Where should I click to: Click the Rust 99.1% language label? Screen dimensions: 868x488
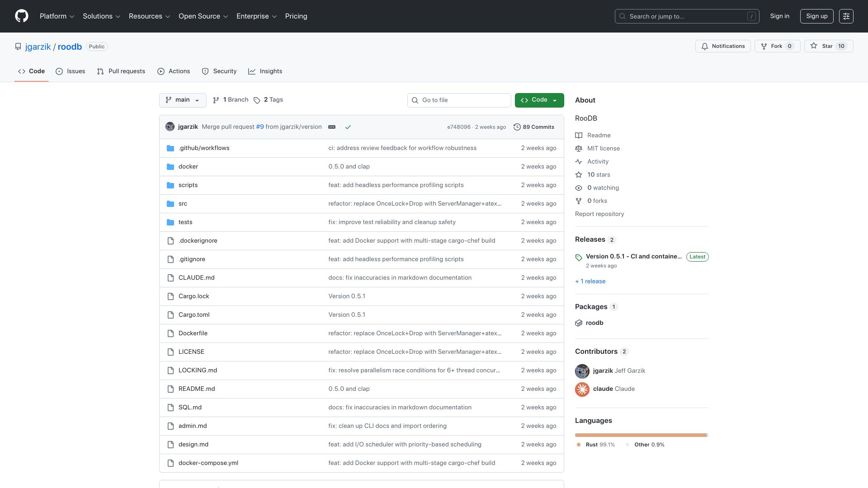596,445
